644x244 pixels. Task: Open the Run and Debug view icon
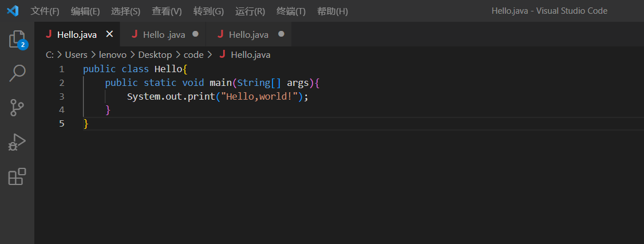pyautogui.click(x=17, y=142)
